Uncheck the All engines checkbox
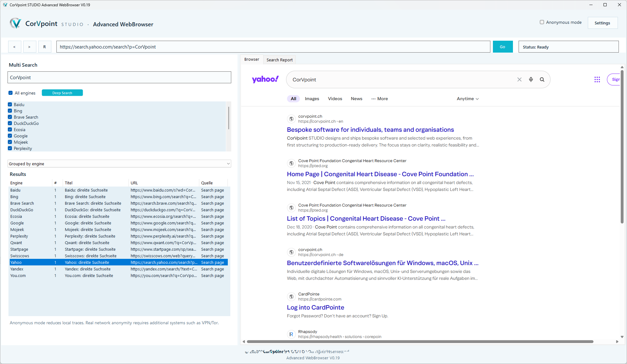The width and height of the screenshot is (627, 364). (11, 93)
